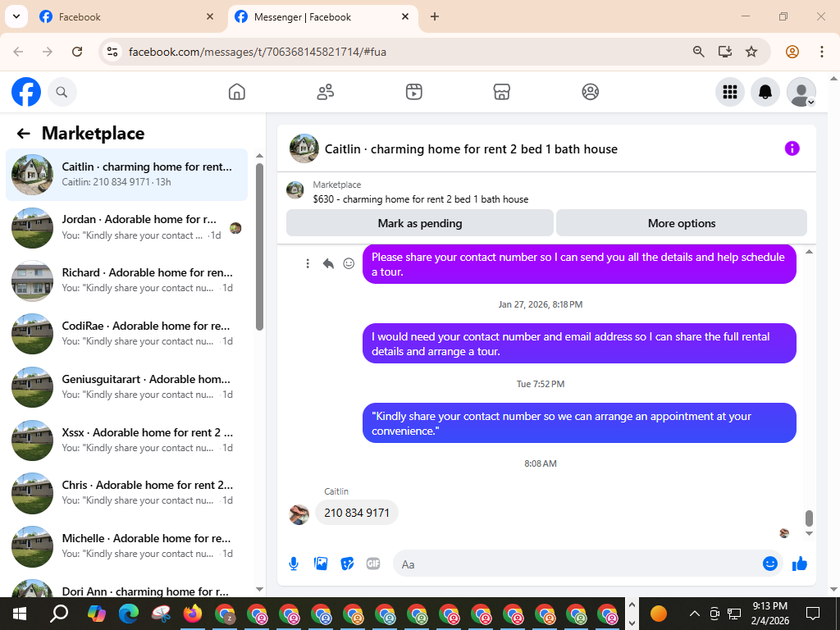Switch to the first Facebook browser tab
This screenshot has width=840, height=630.
[126, 16]
